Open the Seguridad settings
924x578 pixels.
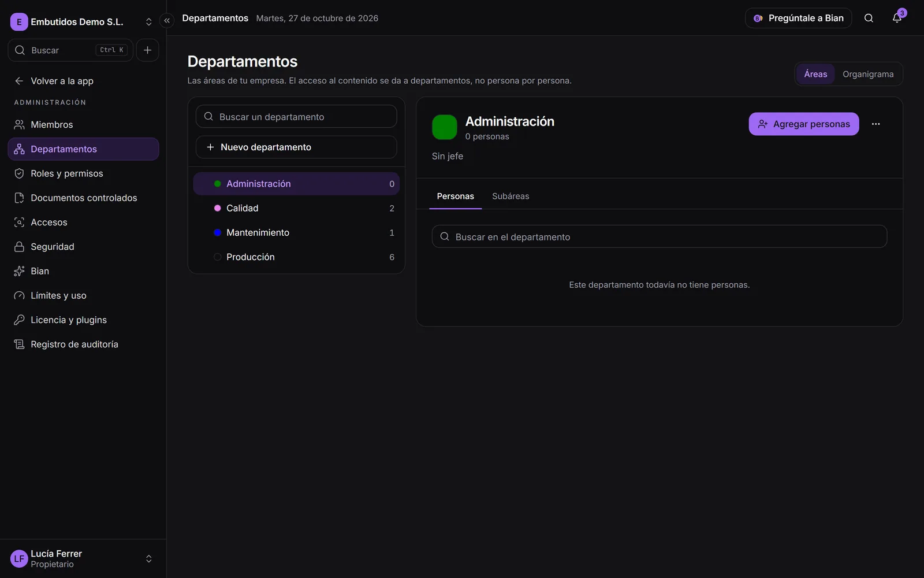pyautogui.click(x=83, y=247)
